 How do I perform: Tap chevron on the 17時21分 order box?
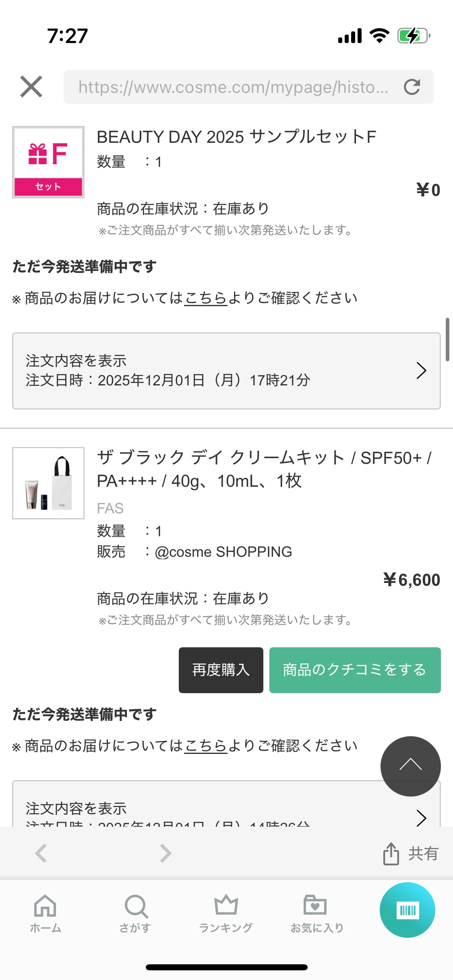click(421, 371)
